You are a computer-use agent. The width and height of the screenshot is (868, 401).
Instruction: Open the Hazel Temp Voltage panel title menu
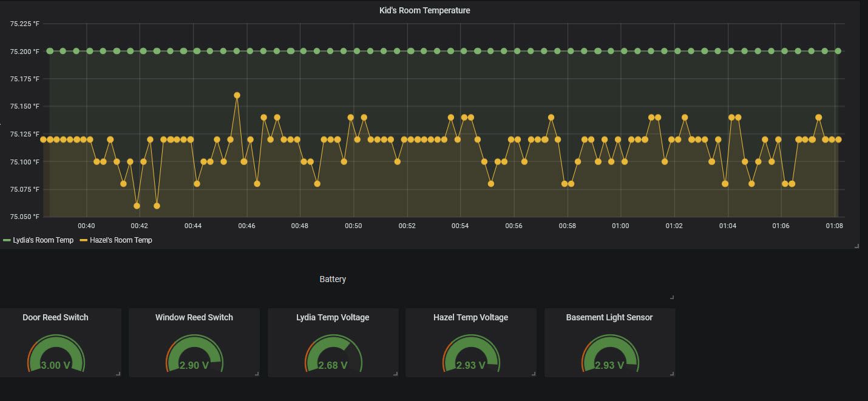click(x=470, y=317)
